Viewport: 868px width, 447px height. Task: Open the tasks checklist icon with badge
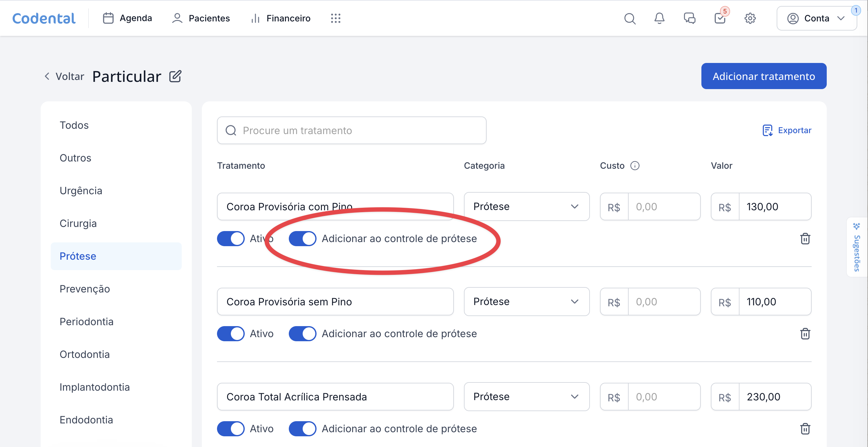click(720, 19)
